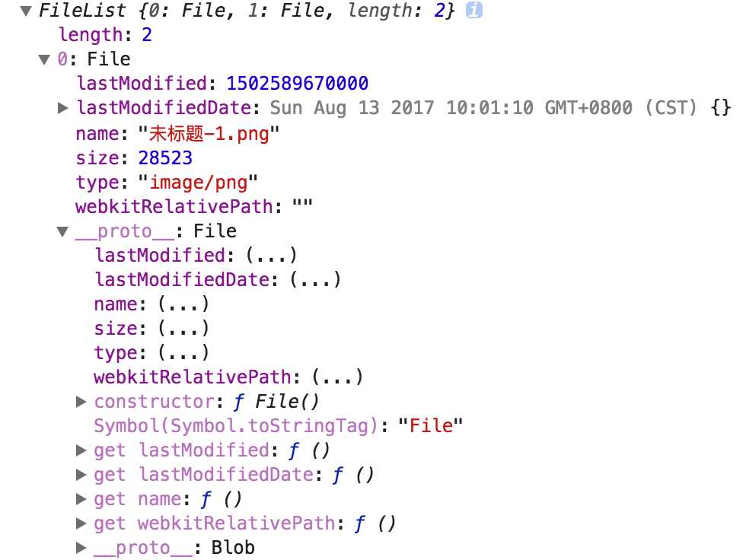Reveal the size (...) value

coord(183,329)
